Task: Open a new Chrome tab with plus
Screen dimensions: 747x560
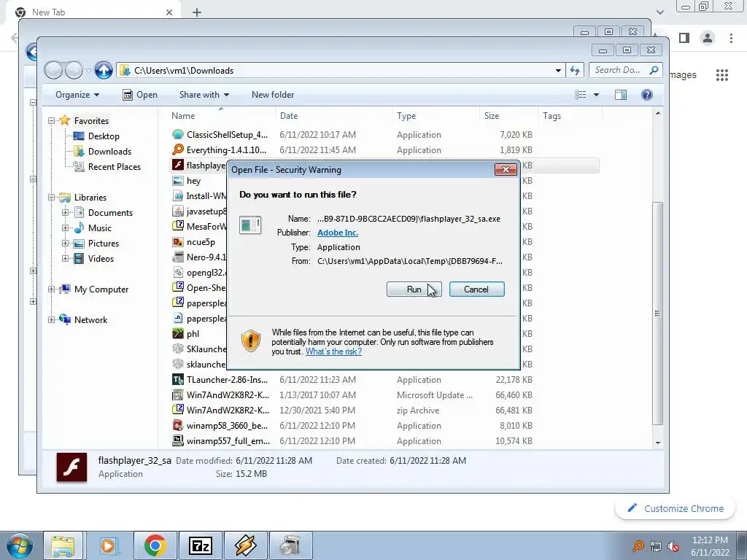Action: [x=197, y=12]
